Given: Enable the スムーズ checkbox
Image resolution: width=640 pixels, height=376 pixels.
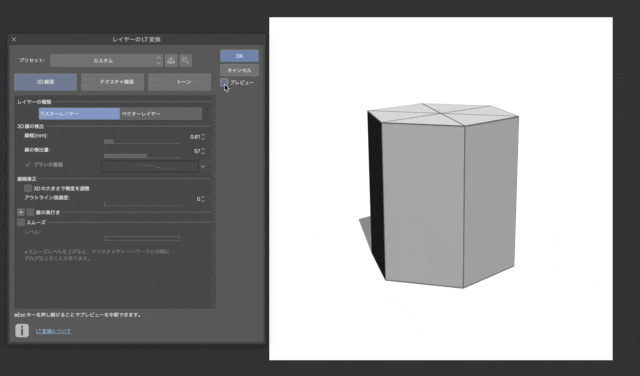Looking at the screenshot, I should point(21,222).
